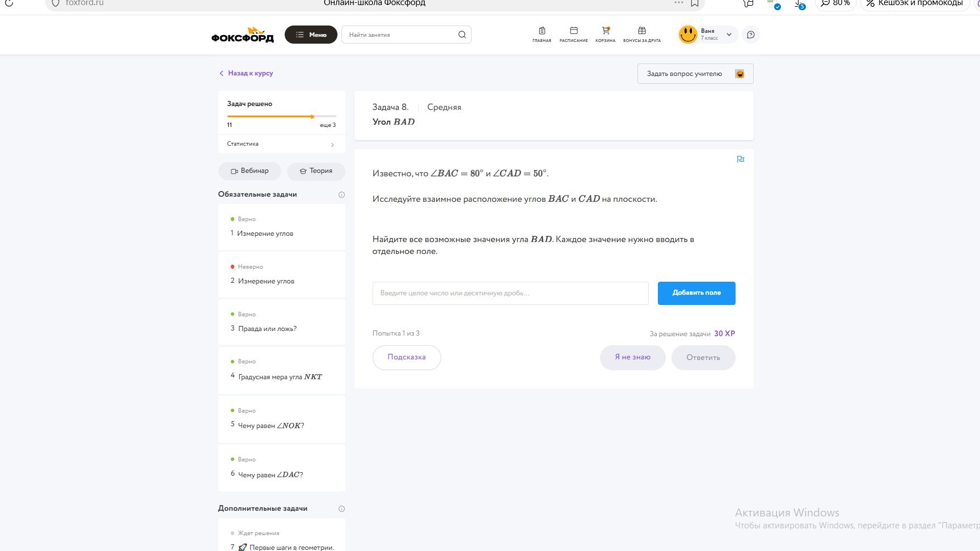980x551 pixels.
Task: Click the Задач решено progress bar
Action: pos(281,116)
